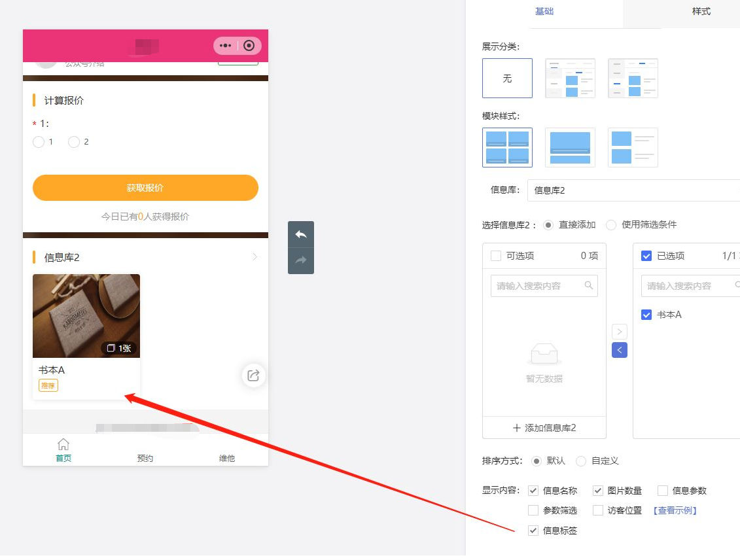Select radio option 1 in the quote form
The height and width of the screenshot is (560, 740).
39,142
